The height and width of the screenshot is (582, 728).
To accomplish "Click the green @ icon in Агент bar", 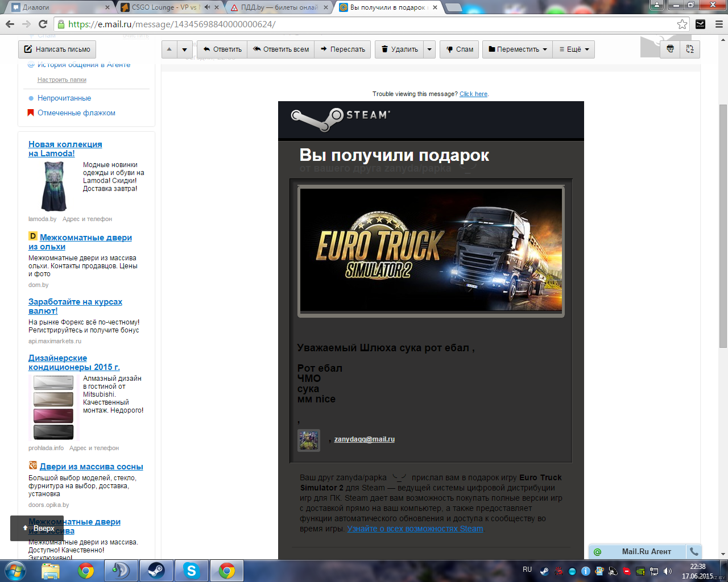I will pyautogui.click(x=597, y=551).
